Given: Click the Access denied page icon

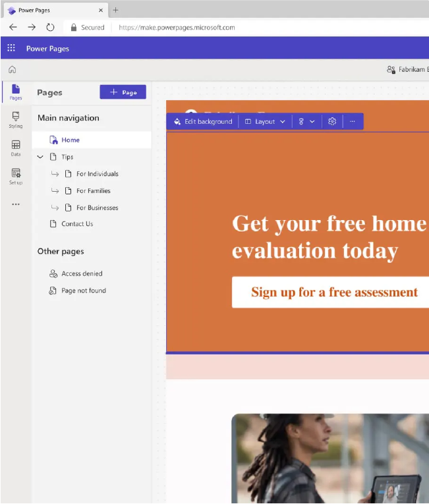Looking at the screenshot, I should pyautogui.click(x=53, y=273).
